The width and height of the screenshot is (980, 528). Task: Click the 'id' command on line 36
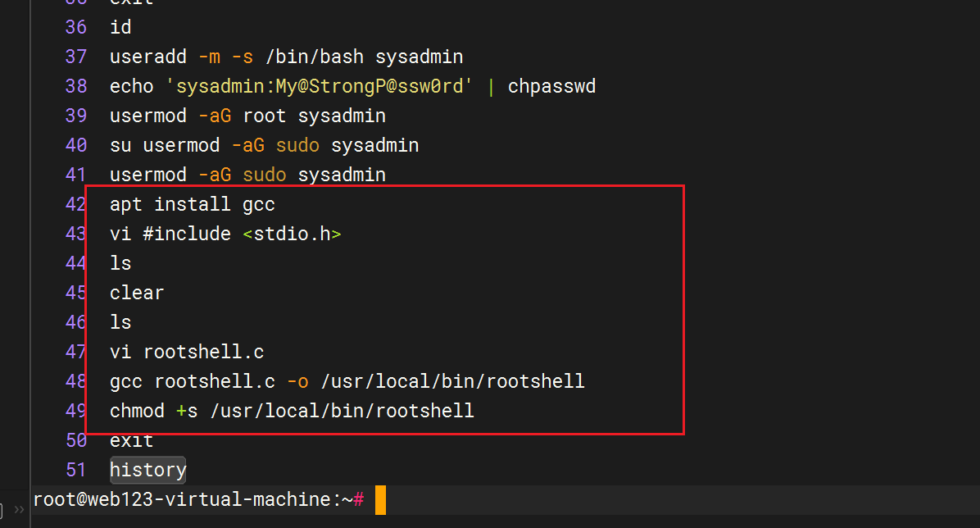(x=120, y=27)
